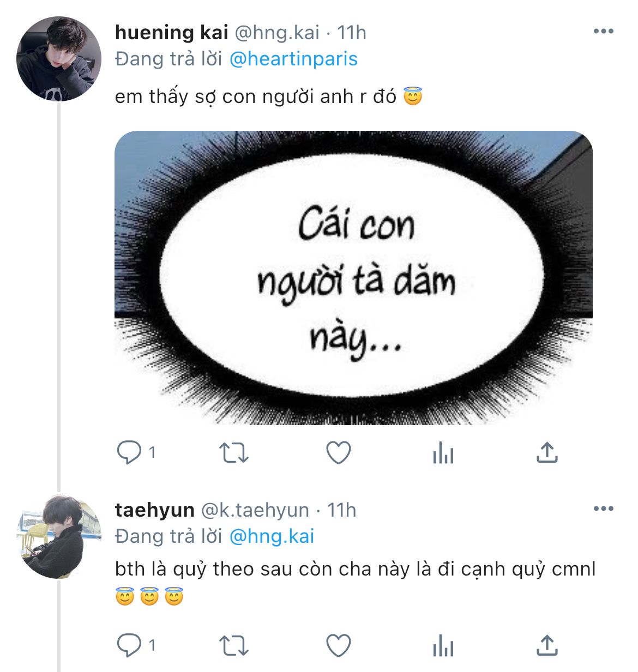
Task: Open the @hng.kai mention link
Action: (272, 536)
